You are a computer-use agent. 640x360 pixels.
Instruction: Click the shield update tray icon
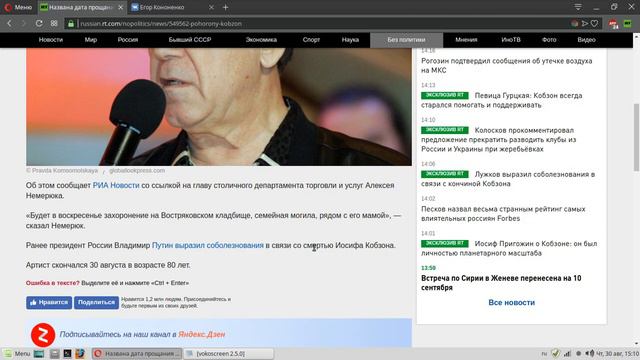pos(555,353)
